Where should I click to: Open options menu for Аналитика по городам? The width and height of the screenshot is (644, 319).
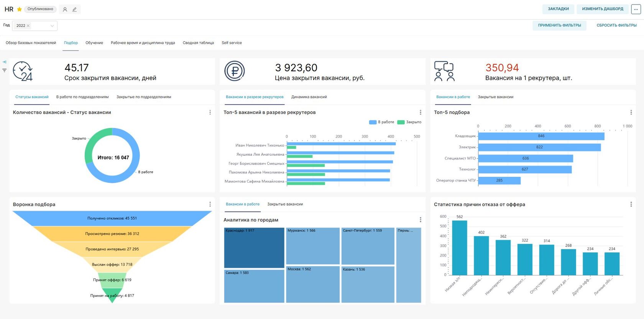point(421,220)
